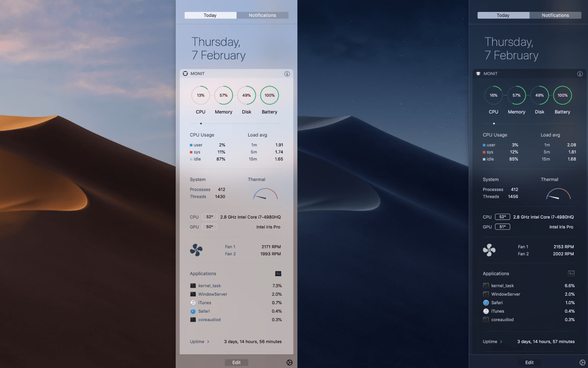Click coreaudiod row in light widget

236,319
